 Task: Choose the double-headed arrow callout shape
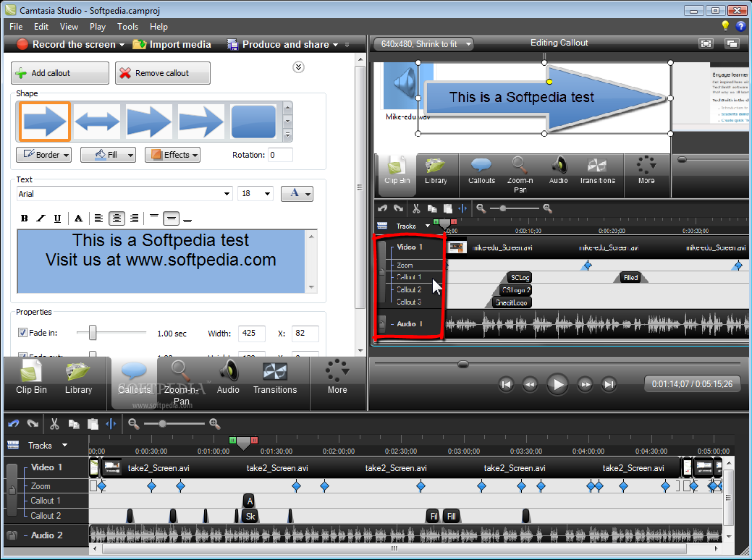[x=97, y=122]
